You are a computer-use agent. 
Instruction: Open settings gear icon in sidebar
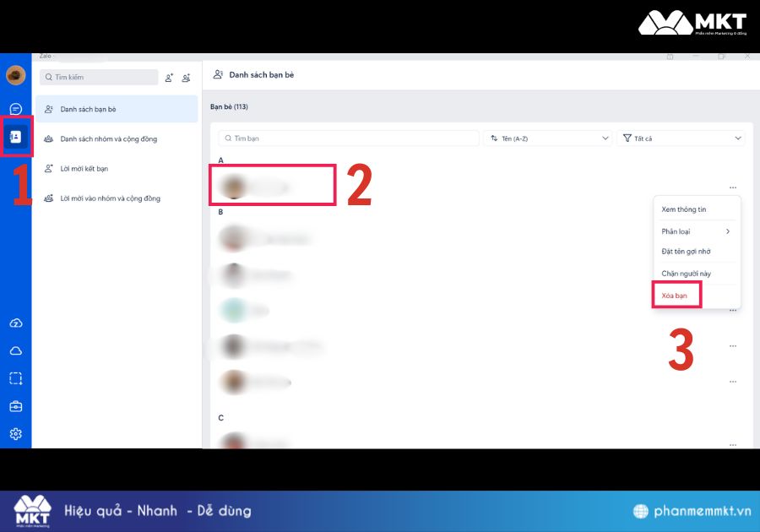[x=15, y=434]
